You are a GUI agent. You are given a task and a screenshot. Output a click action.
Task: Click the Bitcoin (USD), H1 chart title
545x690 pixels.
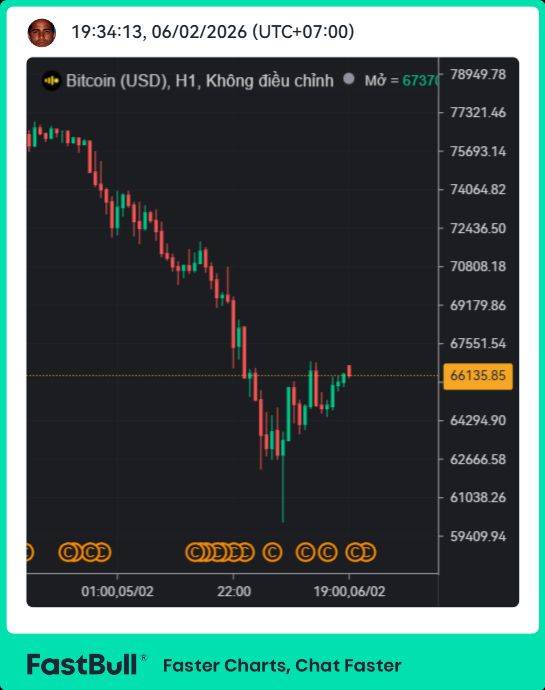coord(199,81)
